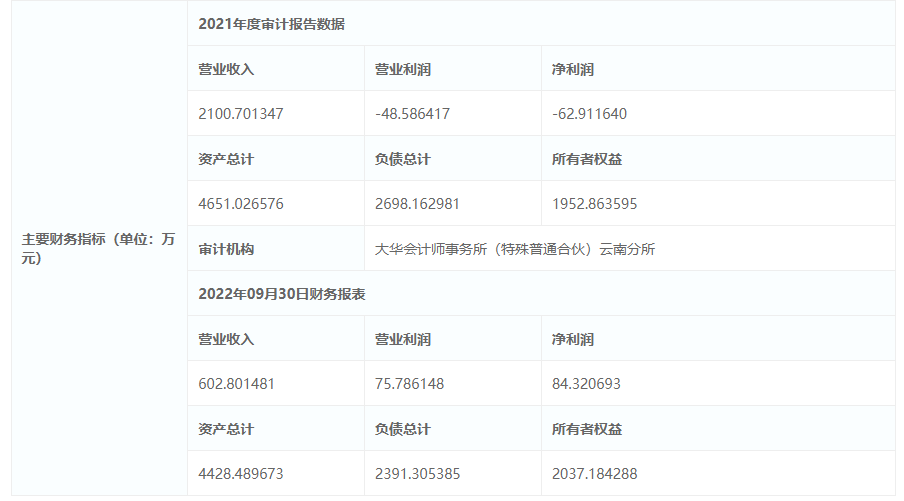Select the 资产总计 value 4651.026576

pyautogui.click(x=241, y=204)
